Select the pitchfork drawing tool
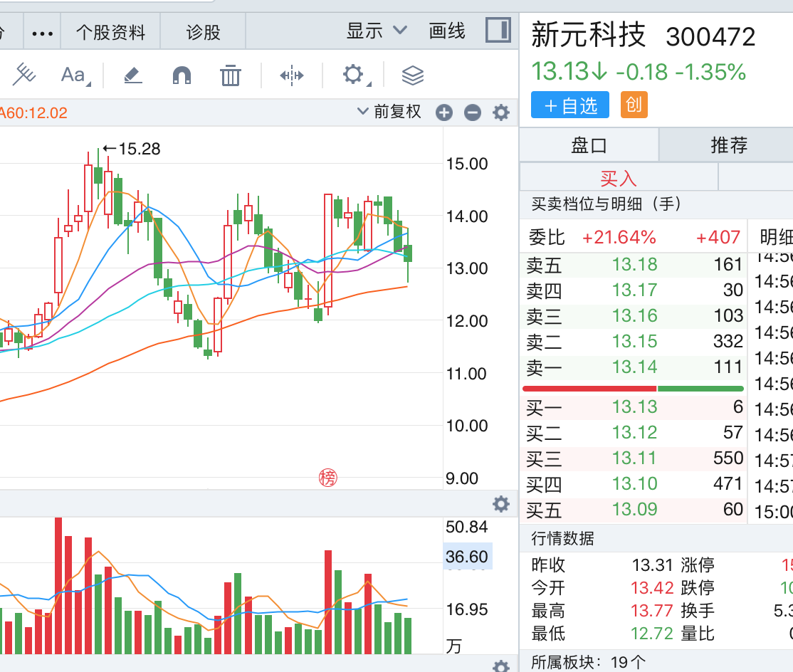This screenshot has height=672, width=793. (x=23, y=74)
